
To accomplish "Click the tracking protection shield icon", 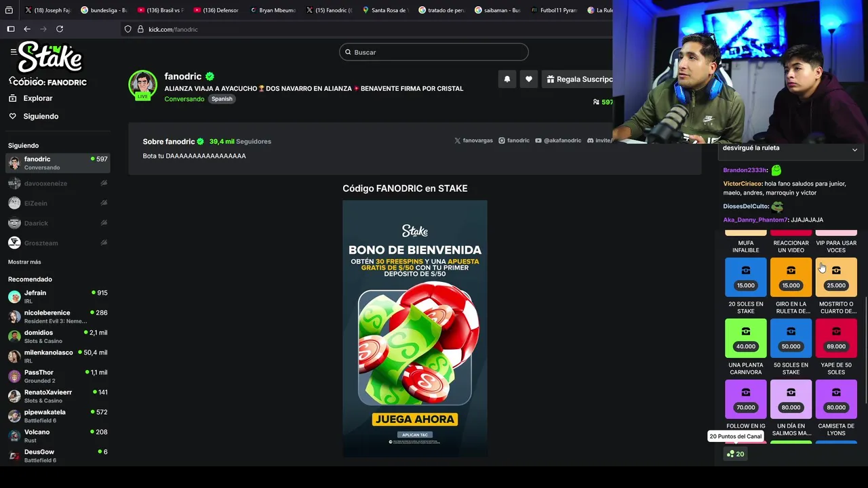I will tap(127, 29).
